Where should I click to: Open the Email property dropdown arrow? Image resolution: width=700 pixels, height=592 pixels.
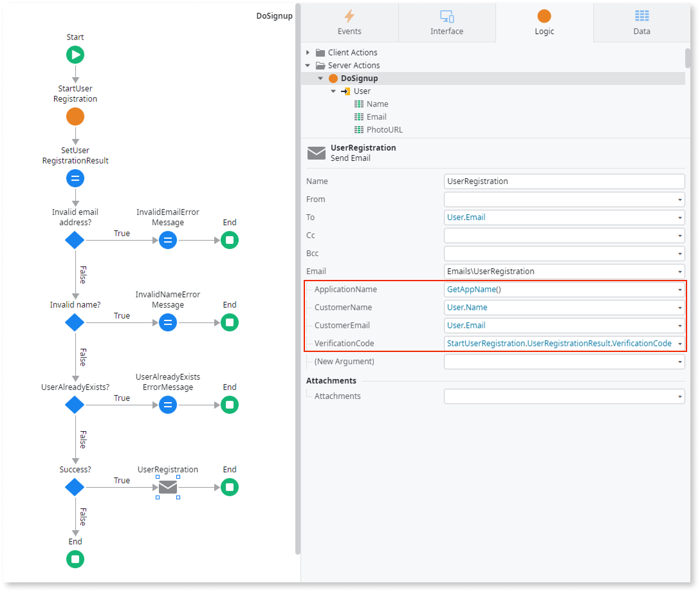pos(680,272)
